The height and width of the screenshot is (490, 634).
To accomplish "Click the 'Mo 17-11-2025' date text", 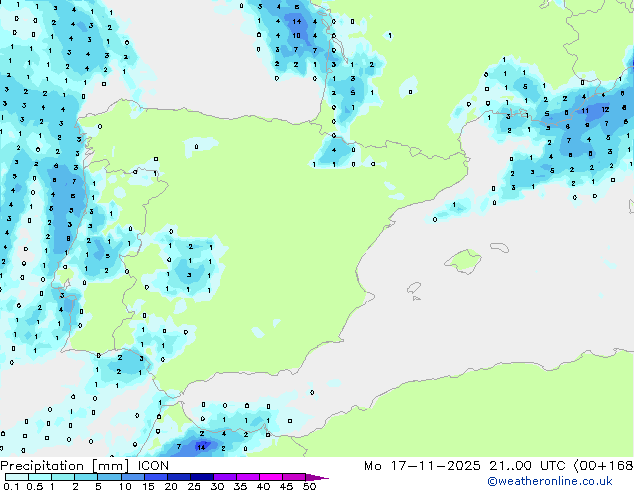I will [422, 466].
